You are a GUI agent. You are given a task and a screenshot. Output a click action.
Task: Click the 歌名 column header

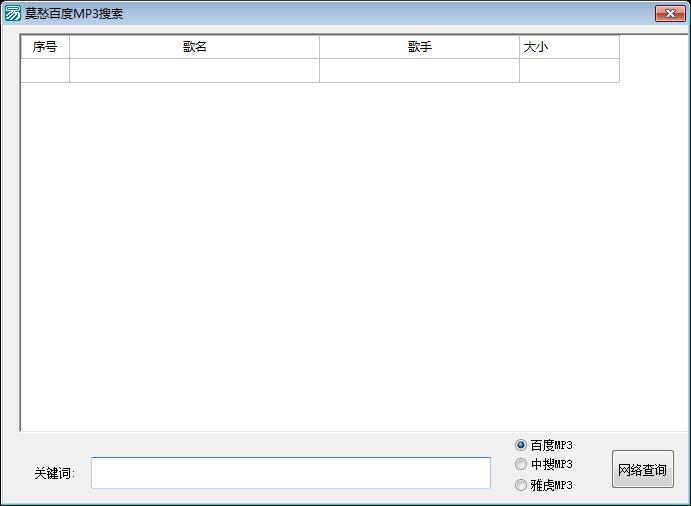[194, 47]
